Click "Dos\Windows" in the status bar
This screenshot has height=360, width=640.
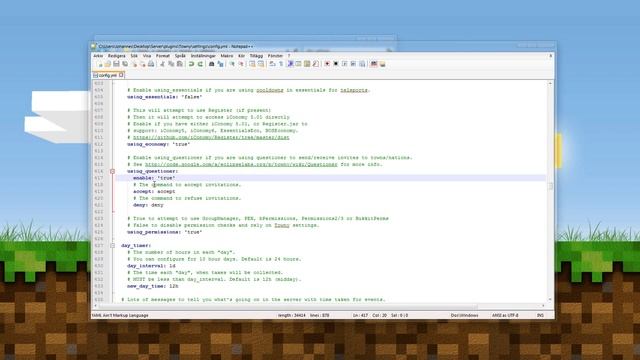click(x=464, y=316)
